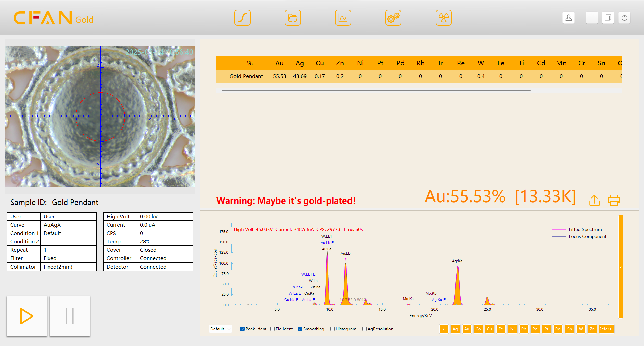Export the result with upload icon

595,200
